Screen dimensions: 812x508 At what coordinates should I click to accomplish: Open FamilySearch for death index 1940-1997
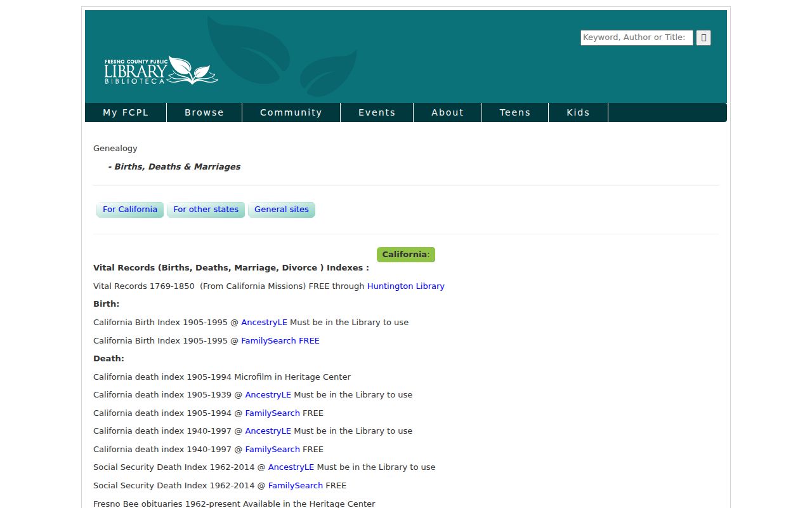273,450
